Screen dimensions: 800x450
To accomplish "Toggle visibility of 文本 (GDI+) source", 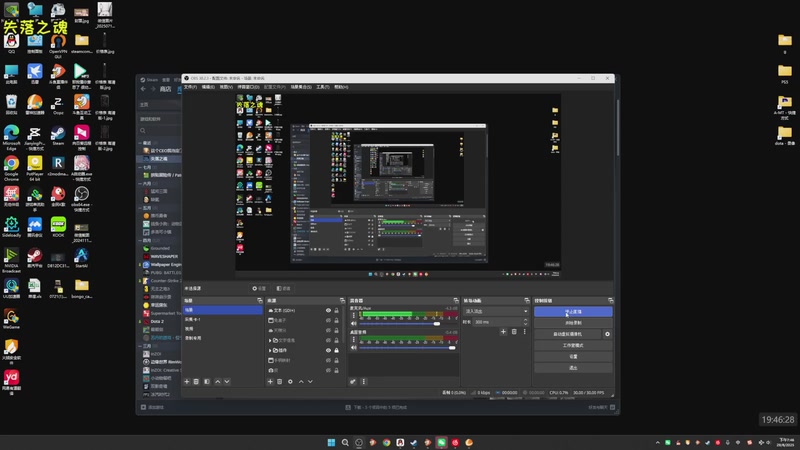I will pos(328,310).
